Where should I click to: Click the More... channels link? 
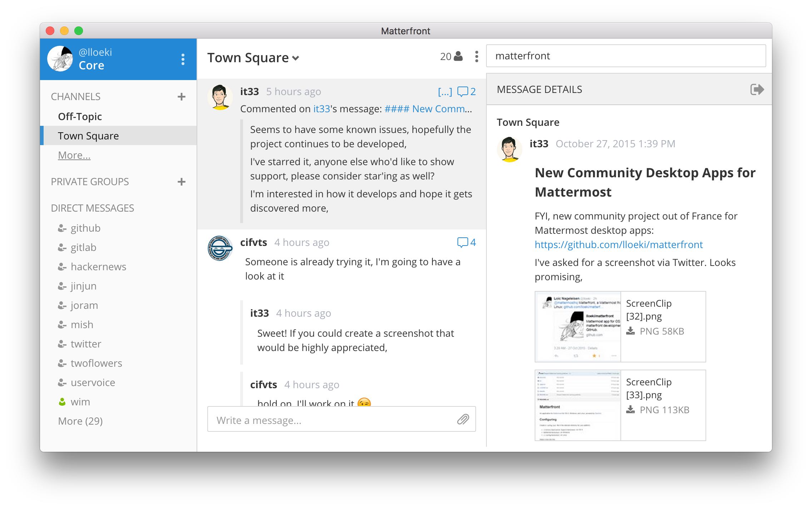click(74, 155)
